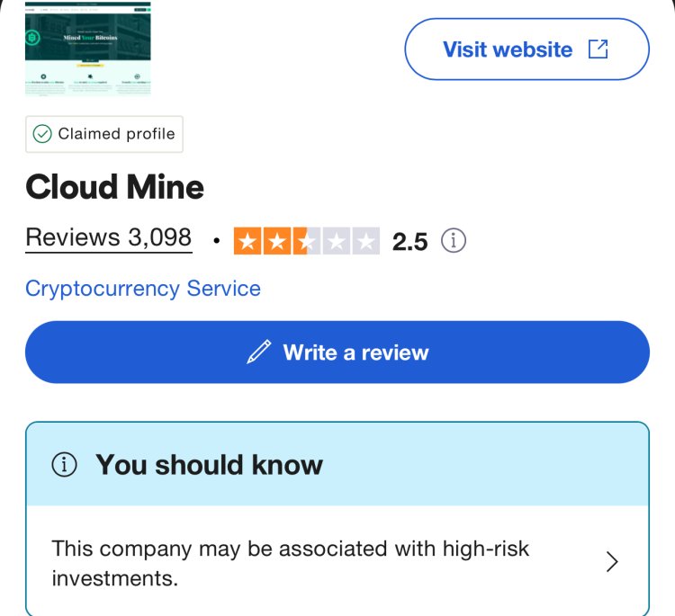This screenshot has width=675, height=616.
Task: Click the fourth grey rating star
Action: tap(337, 241)
